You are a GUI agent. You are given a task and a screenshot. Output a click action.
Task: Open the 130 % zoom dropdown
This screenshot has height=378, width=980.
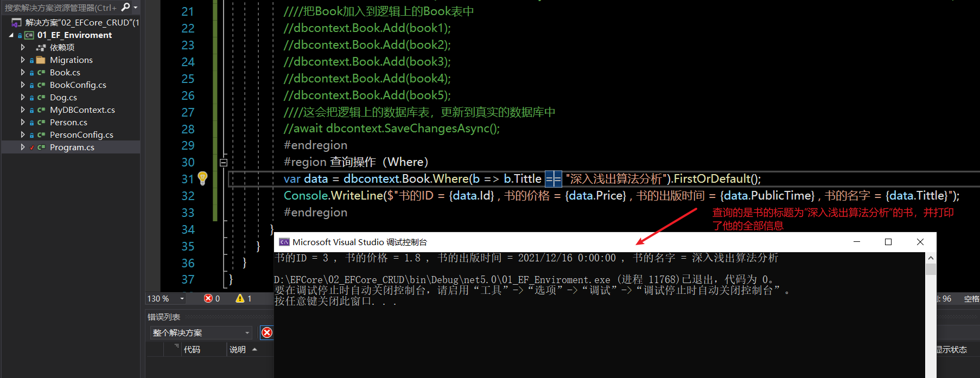point(182,299)
